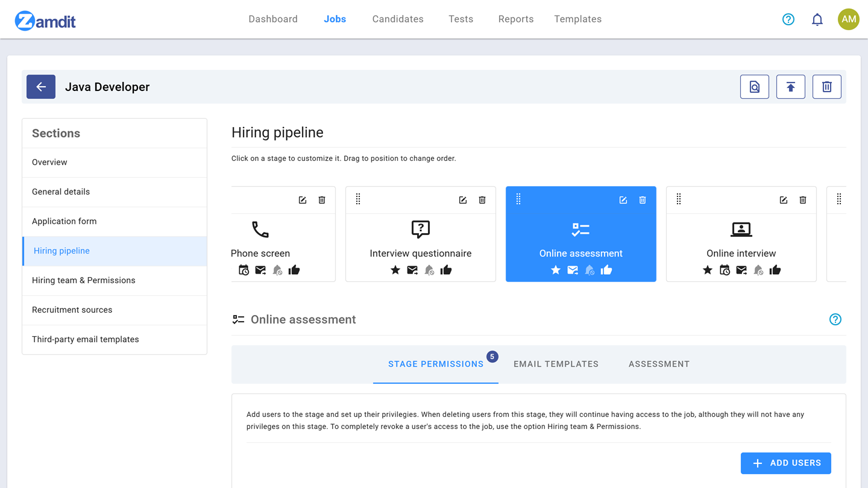This screenshot has width=868, height=488.
Task: Edit the Interview questionnaire stage
Action: (x=463, y=200)
